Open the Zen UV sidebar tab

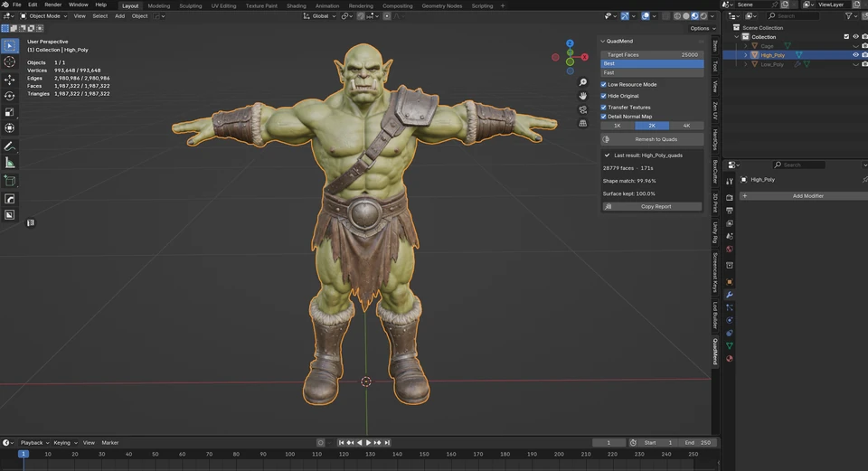715,110
